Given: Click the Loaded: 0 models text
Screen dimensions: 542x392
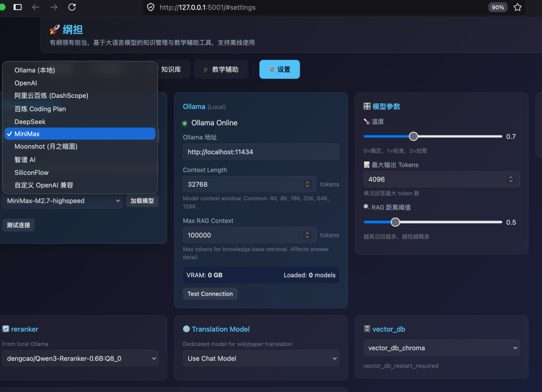Looking at the screenshot, I should pyautogui.click(x=309, y=275).
